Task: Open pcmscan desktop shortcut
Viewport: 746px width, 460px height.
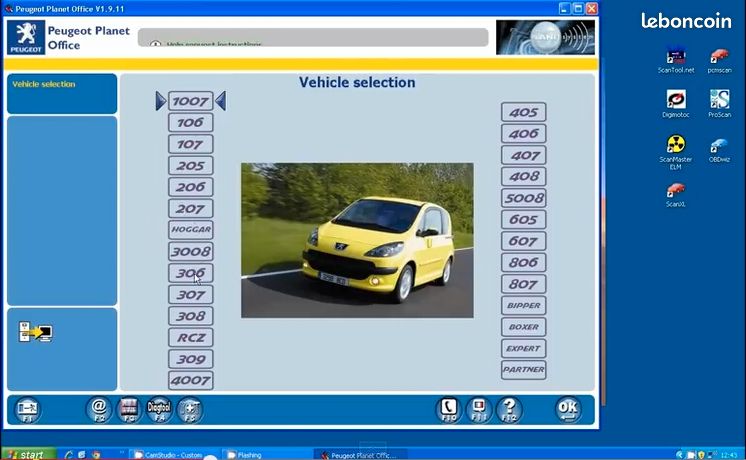Action: coord(719,61)
